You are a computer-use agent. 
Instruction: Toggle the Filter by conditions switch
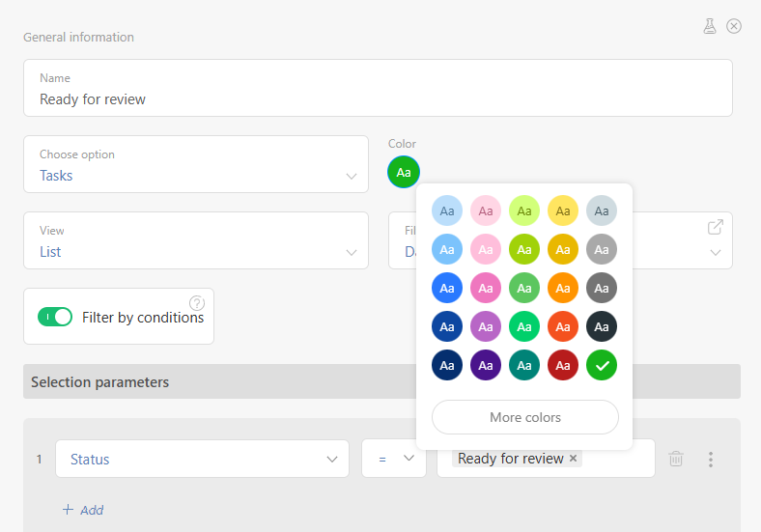(55, 317)
